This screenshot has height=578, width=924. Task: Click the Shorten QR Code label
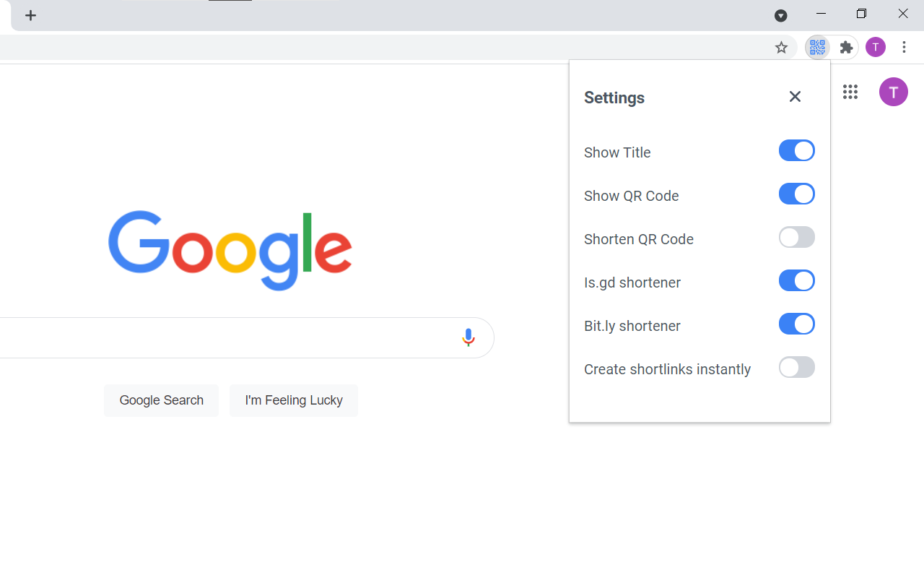pos(639,239)
